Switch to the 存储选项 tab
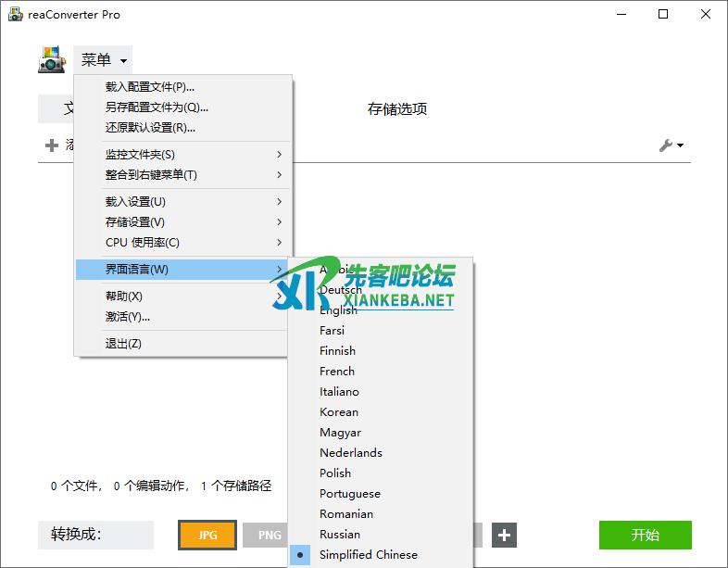The width and height of the screenshot is (728, 568). [397, 109]
